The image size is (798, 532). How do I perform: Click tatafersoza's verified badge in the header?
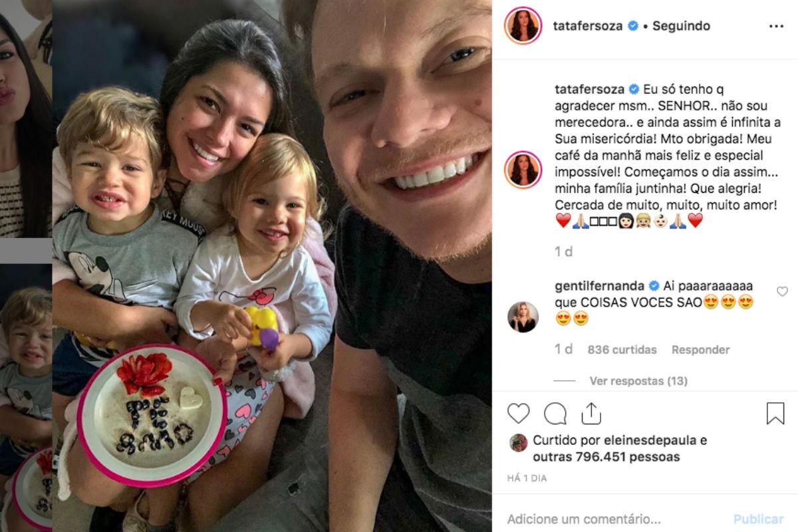click(x=633, y=26)
